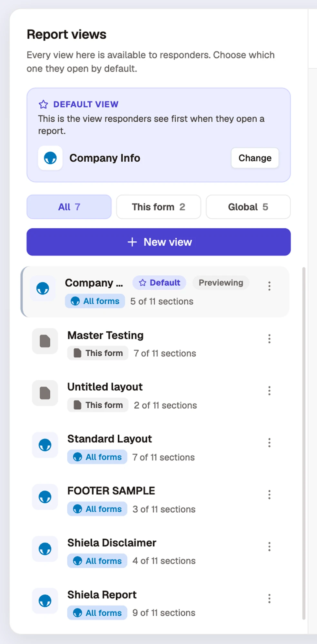
Task: Click the star icon next to DEFAULT VIEW heading
Action: [x=43, y=104]
